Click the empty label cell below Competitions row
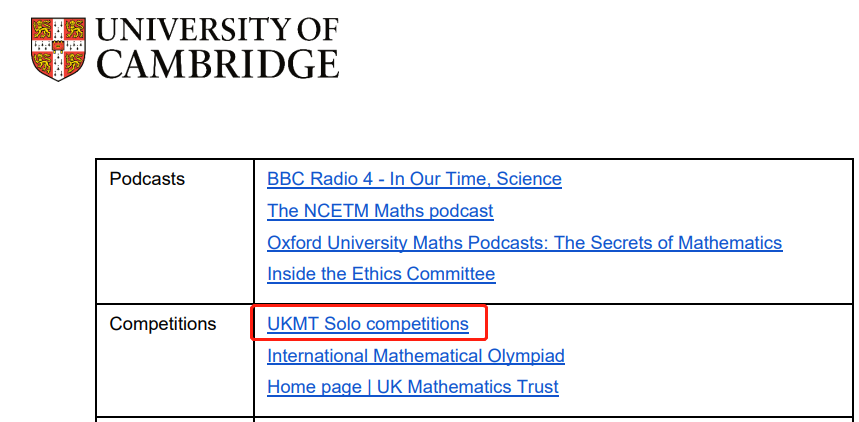This screenshot has height=422, width=859. (175, 420)
